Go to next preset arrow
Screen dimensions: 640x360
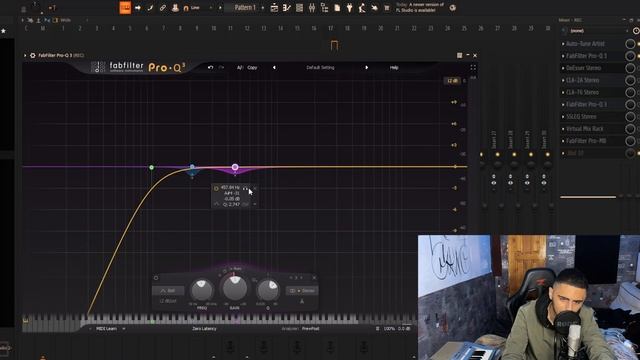367,67
